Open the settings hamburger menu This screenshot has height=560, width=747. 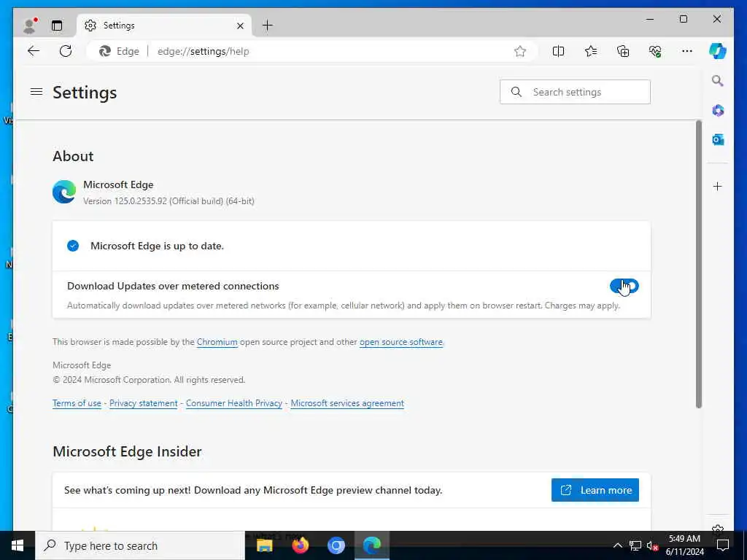[x=36, y=91]
